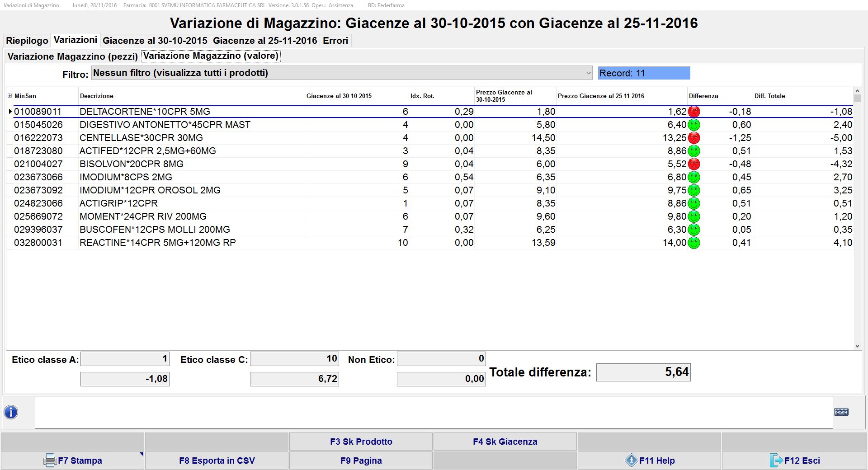Open the on-screen keyboard icon
The width and height of the screenshot is (868, 470).
click(841, 412)
